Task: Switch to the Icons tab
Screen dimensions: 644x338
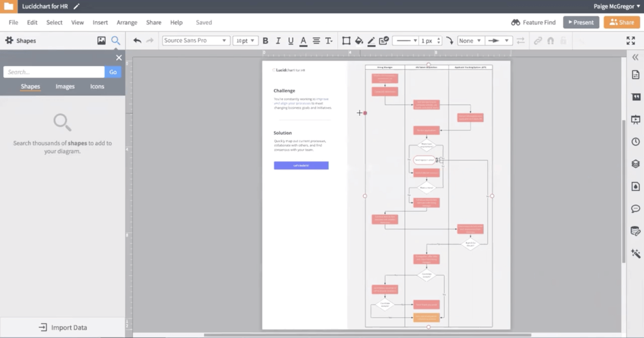Action: coord(97,86)
